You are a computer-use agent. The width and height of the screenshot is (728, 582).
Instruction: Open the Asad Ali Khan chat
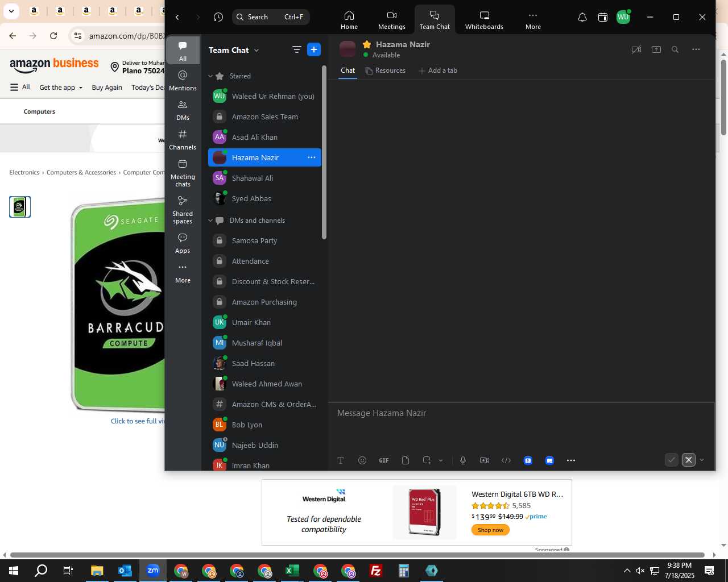coord(265,137)
